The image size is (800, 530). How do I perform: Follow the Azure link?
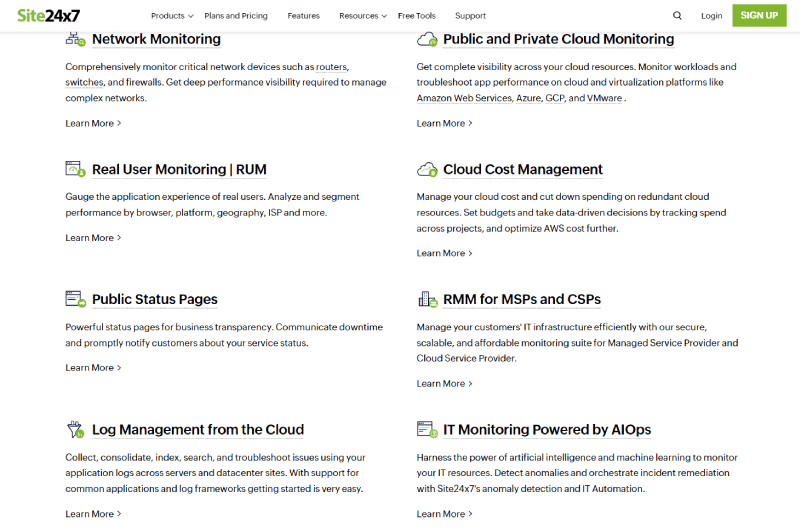pyautogui.click(x=528, y=98)
